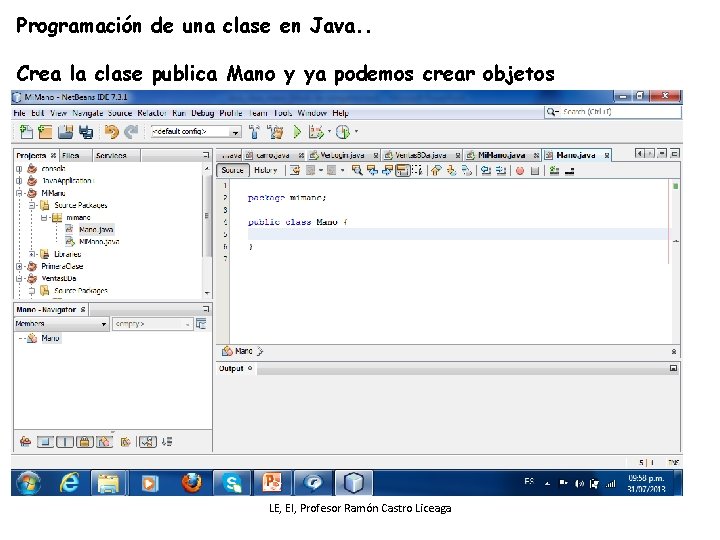Click the Comment editor toolbar icon
This screenshot has height=540, width=720.
click(x=554, y=171)
